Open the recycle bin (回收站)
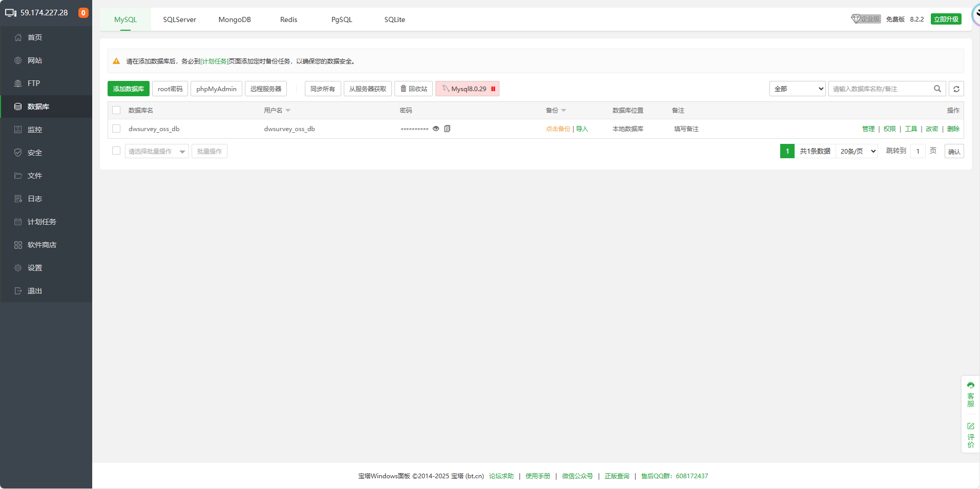Image resolution: width=980 pixels, height=489 pixels. tap(413, 89)
